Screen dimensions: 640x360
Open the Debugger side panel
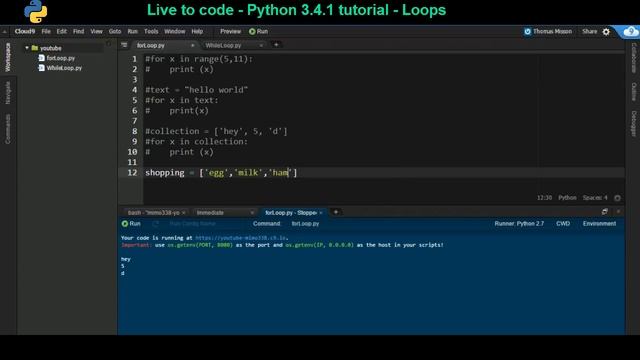633,124
